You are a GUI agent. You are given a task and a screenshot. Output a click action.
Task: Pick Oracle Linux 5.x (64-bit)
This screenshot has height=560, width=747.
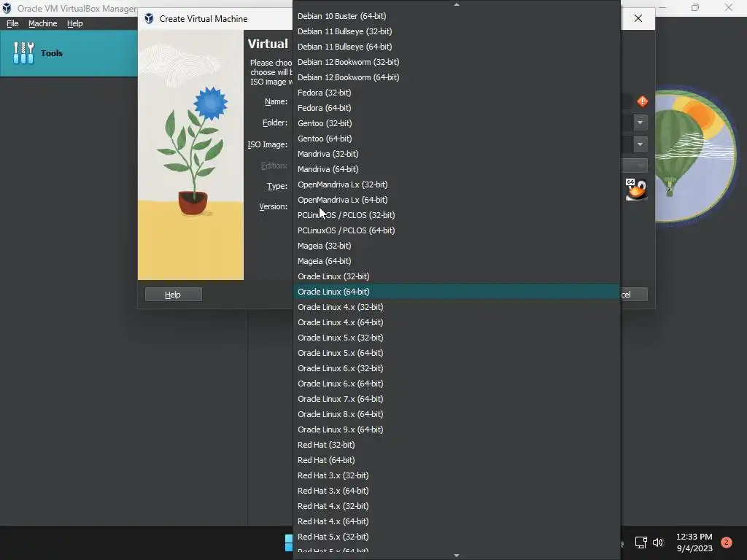457,353
